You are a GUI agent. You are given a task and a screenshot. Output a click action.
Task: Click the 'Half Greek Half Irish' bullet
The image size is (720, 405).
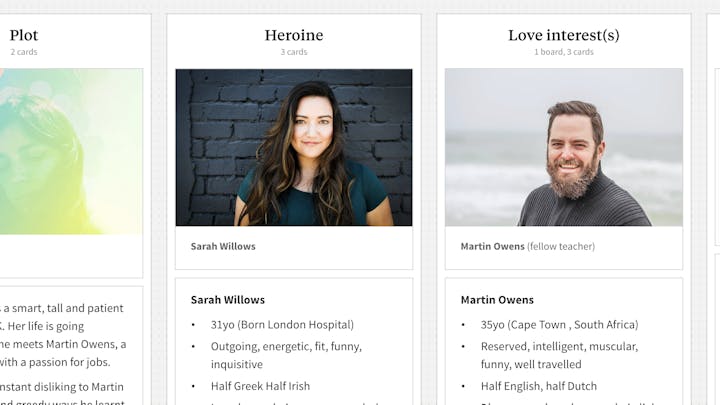pos(260,386)
